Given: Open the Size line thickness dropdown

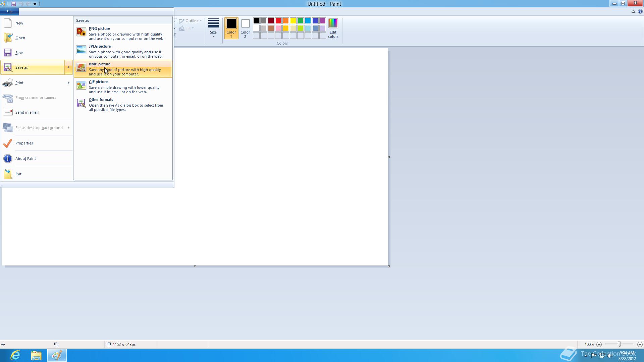Looking at the screenshot, I should click(x=213, y=28).
